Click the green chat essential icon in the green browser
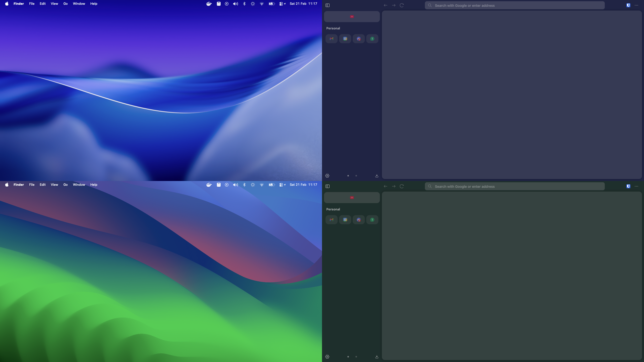Screen dimensions: 644x362 coord(372,220)
